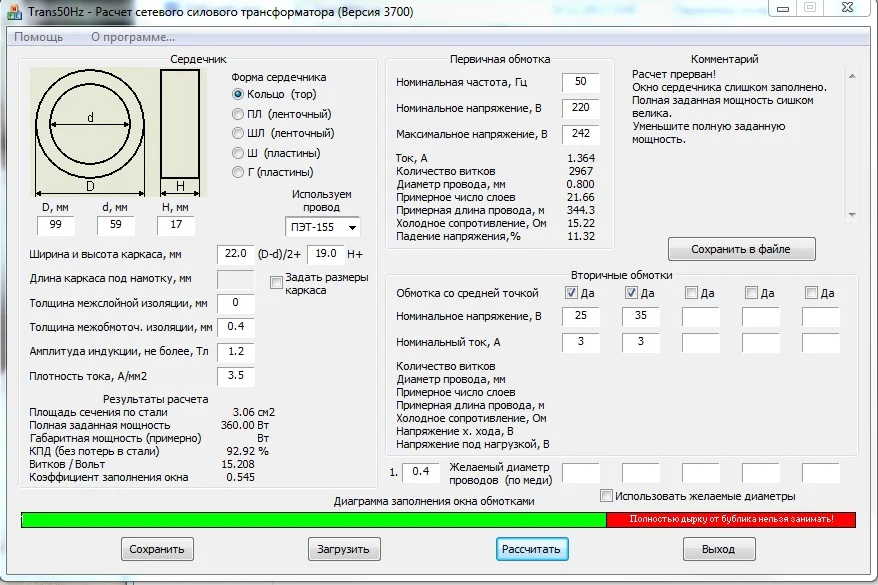
Task: Click the Загрузить button
Action: (344, 549)
